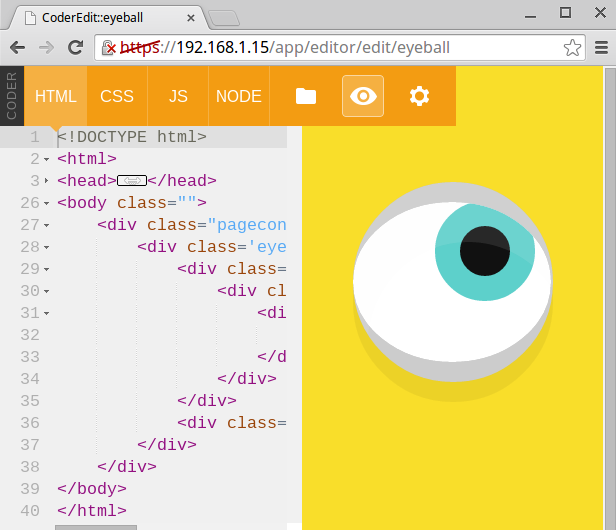Image resolution: width=616 pixels, height=530 pixels.
Task: Minimize the browser window
Action: coord(530,17)
